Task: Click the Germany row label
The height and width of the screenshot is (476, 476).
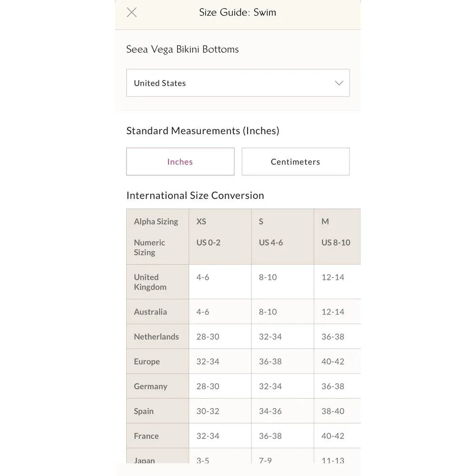Action: click(x=150, y=386)
